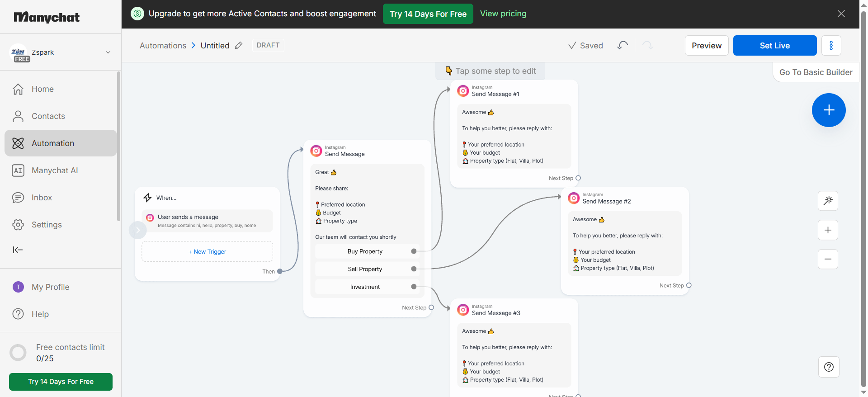Dismiss the upgrade banner
868x397 pixels.
click(x=841, y=14)
